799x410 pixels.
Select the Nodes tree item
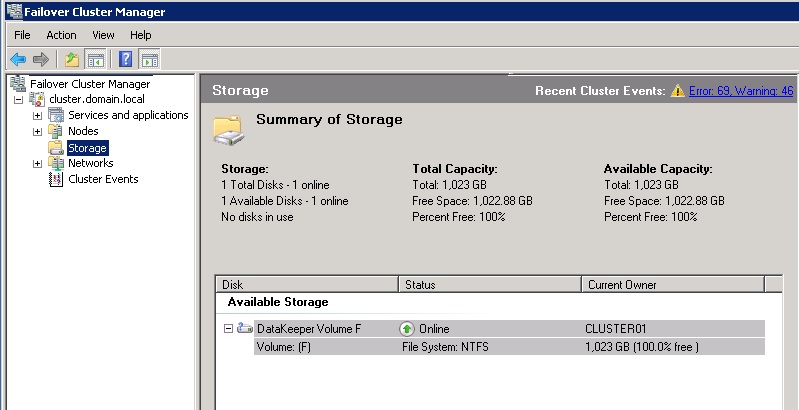tap(83, 131)
